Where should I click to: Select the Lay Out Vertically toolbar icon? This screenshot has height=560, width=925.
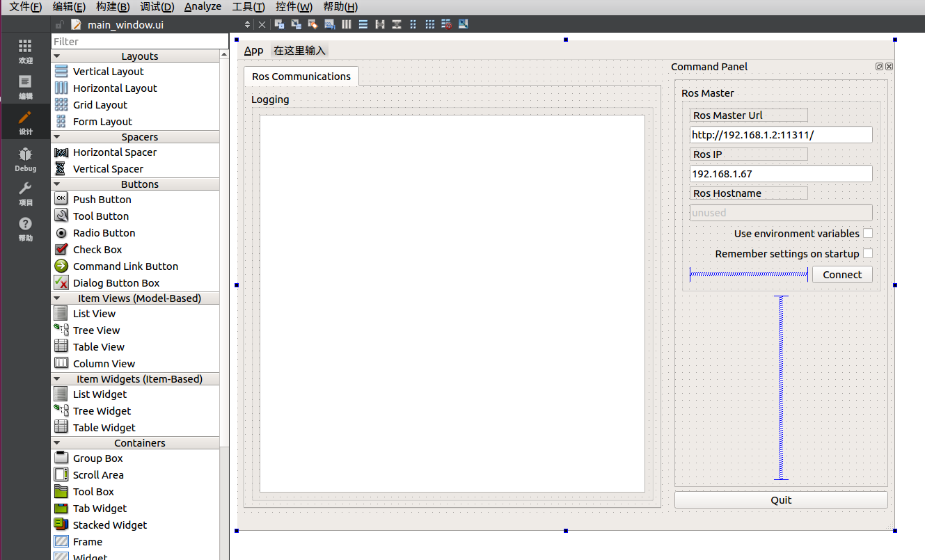click(363, 24)
